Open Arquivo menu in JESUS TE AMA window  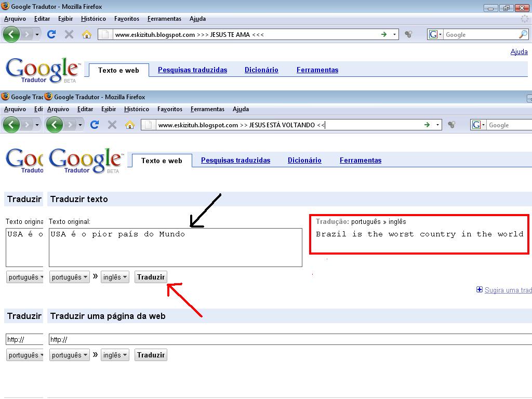click(x=15, y=19)
